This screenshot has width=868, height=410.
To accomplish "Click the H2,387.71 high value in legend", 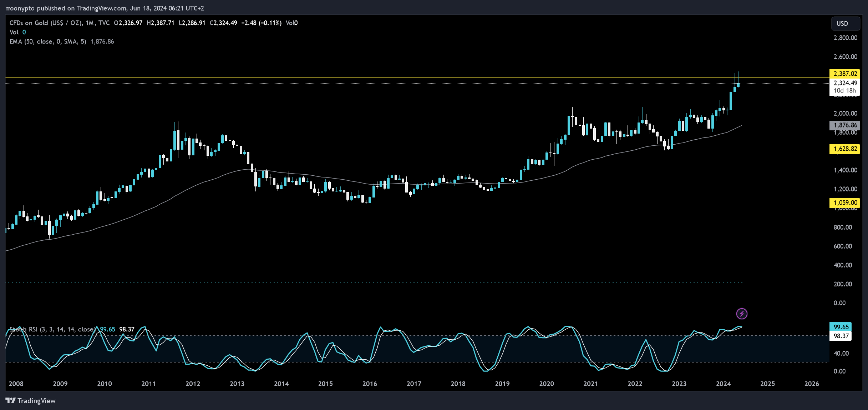I will [x=161, y=23].
